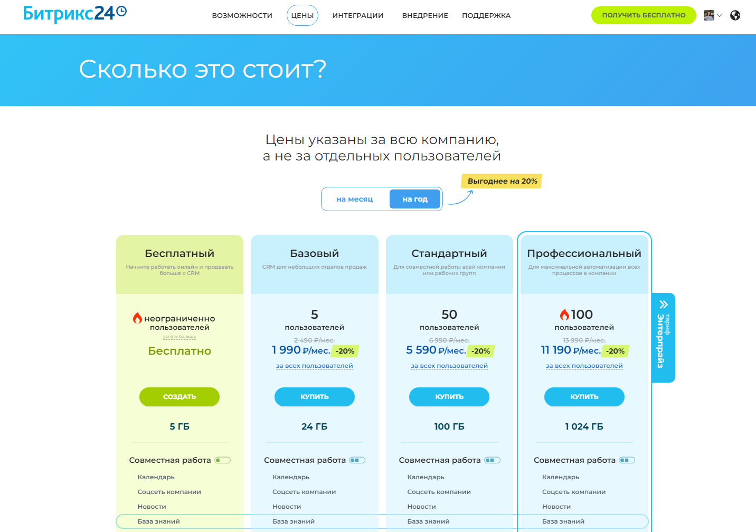Toggle Совместная работа switch in Базовый plan

(357, 460)
